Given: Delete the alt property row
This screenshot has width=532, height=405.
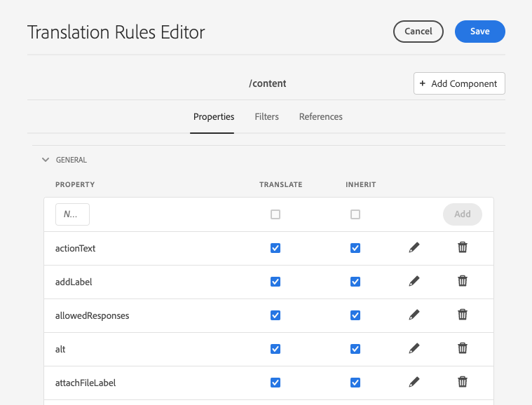Looking at the screenshot, I should [463, 348].
